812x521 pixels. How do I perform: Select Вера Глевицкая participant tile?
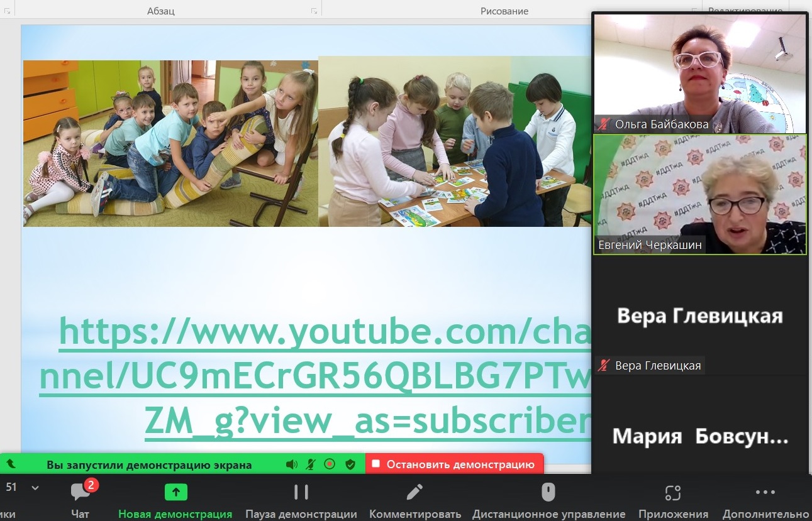click(700, 315)
